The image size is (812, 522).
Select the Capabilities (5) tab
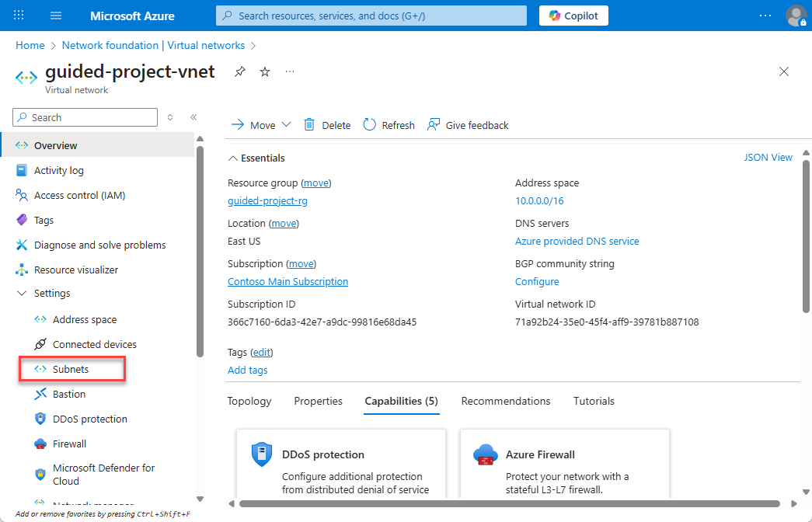pyautogui.click(x=402, y=402)
